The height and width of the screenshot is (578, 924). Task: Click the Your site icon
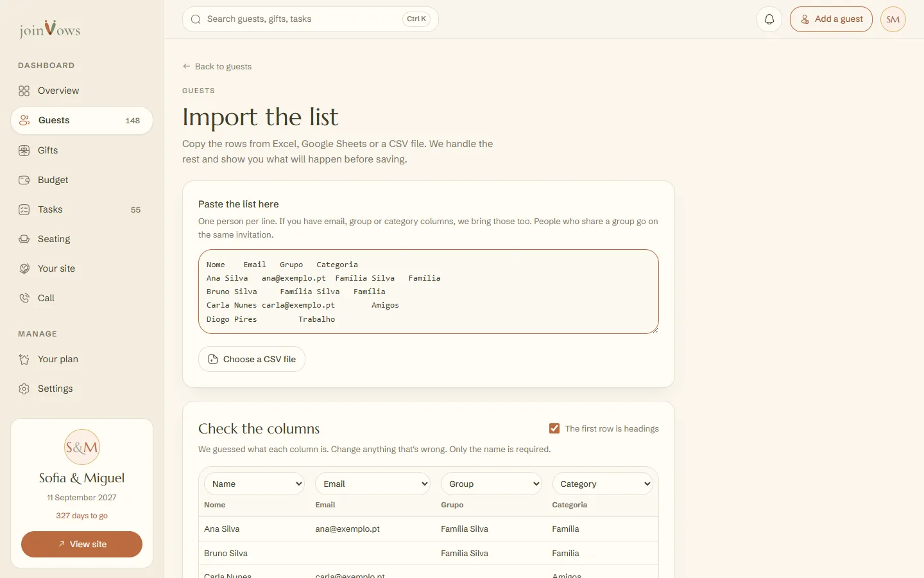click(x=24, y=268)
